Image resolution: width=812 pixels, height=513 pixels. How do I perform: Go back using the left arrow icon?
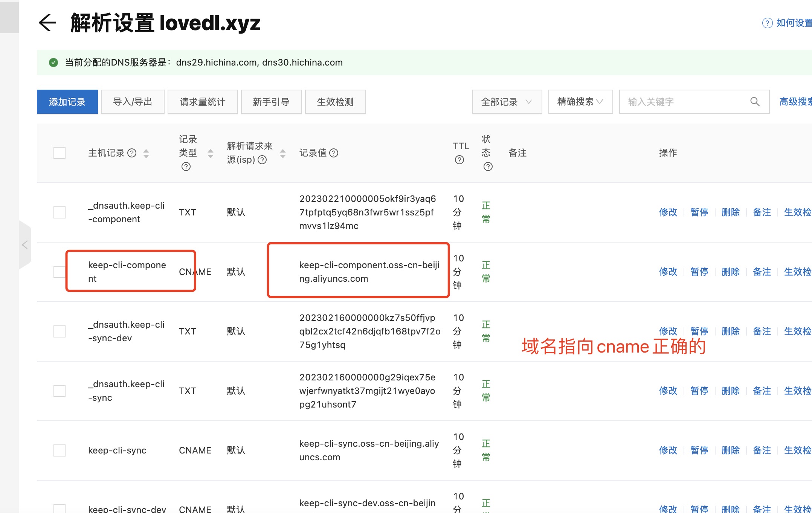(47, 23)
